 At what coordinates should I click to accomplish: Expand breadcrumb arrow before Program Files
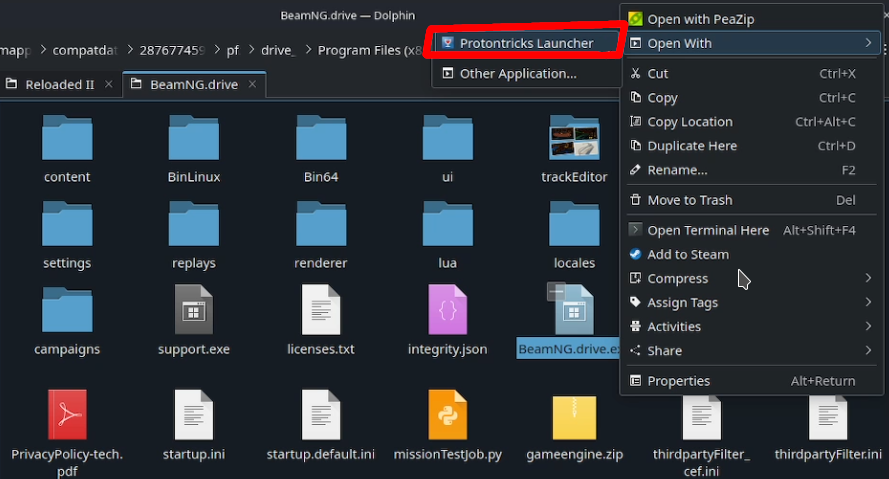[x=308, y=50]
